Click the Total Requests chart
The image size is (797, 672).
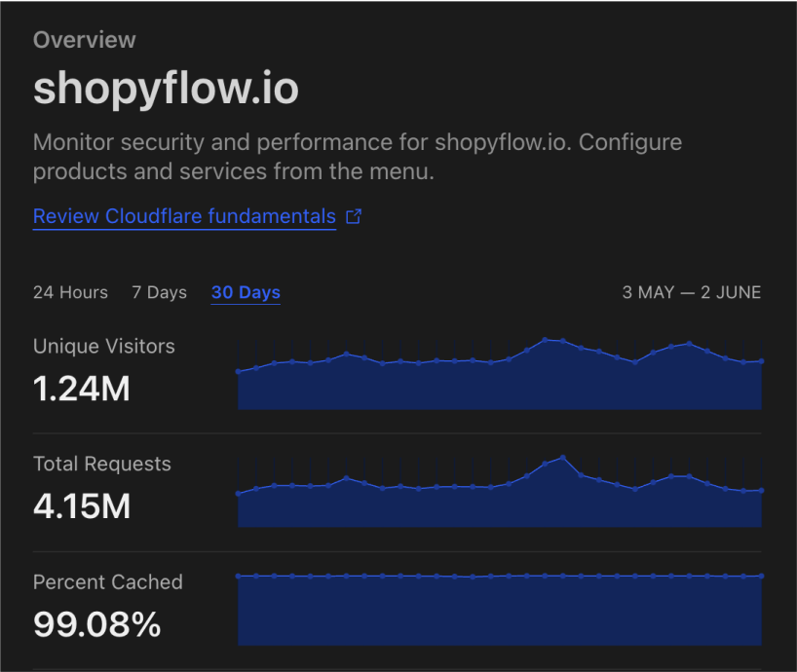coord(500,491)
